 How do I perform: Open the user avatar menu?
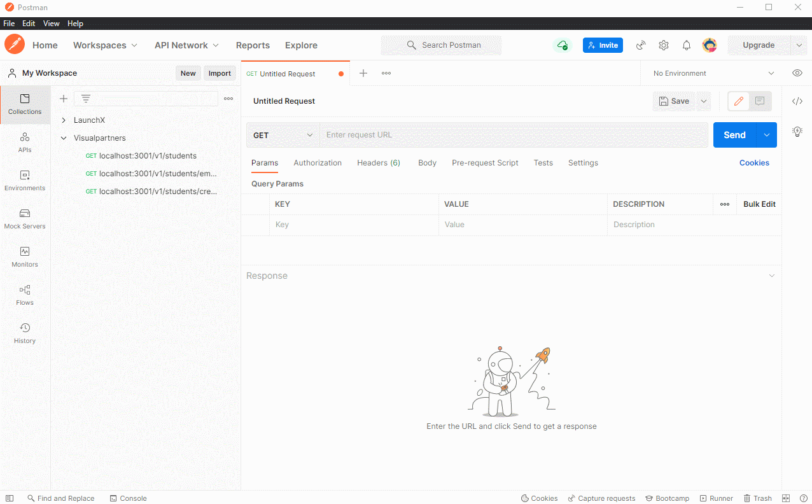[x=710, y=45]
